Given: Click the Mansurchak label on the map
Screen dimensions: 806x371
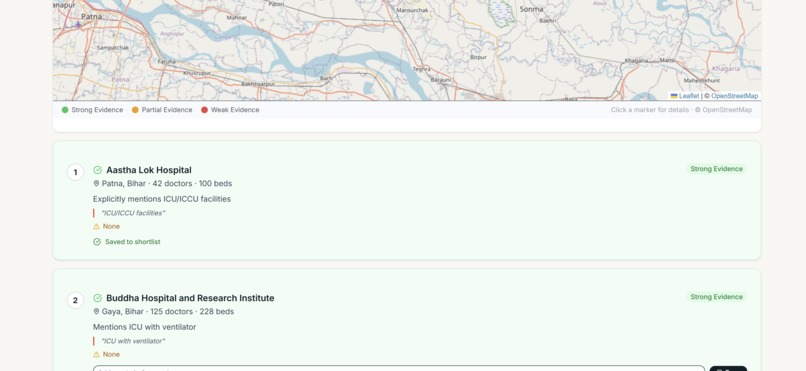Looking at the screenshot, I should [x=412, y=10].
